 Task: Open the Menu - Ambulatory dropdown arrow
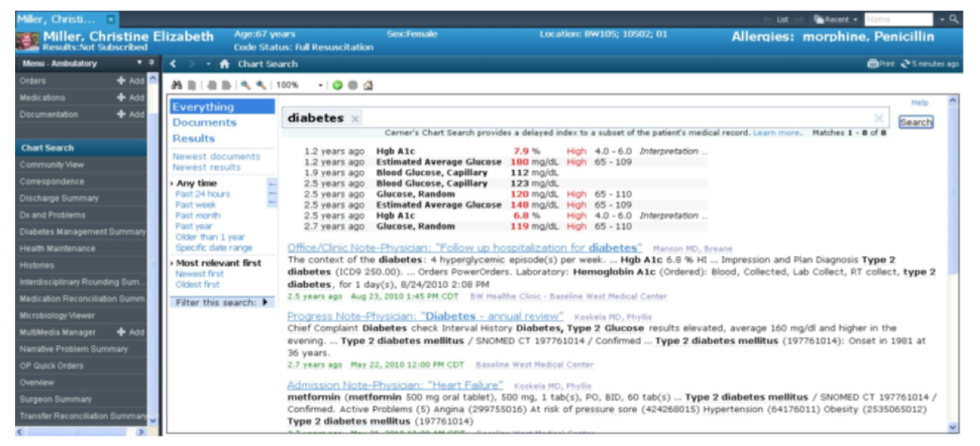pyautogui.click(x=139, y=64)
